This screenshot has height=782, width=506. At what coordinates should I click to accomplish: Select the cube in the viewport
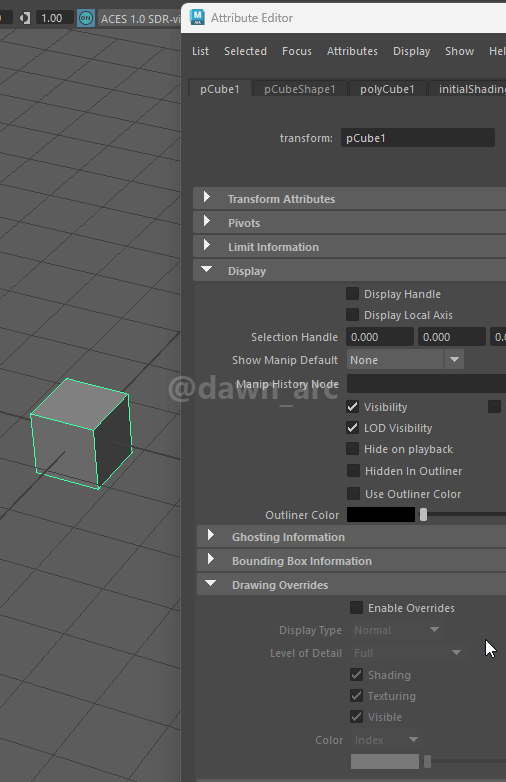point(81,433)
